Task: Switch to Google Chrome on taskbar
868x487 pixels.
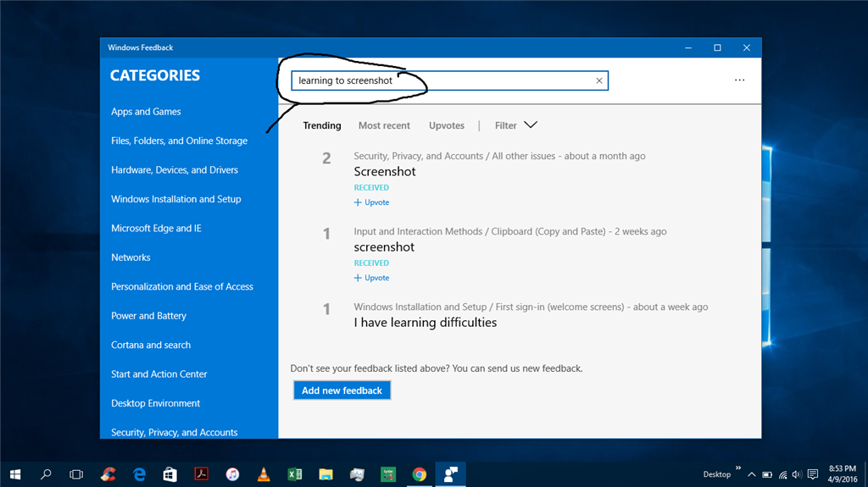Action: pos(419,474)
